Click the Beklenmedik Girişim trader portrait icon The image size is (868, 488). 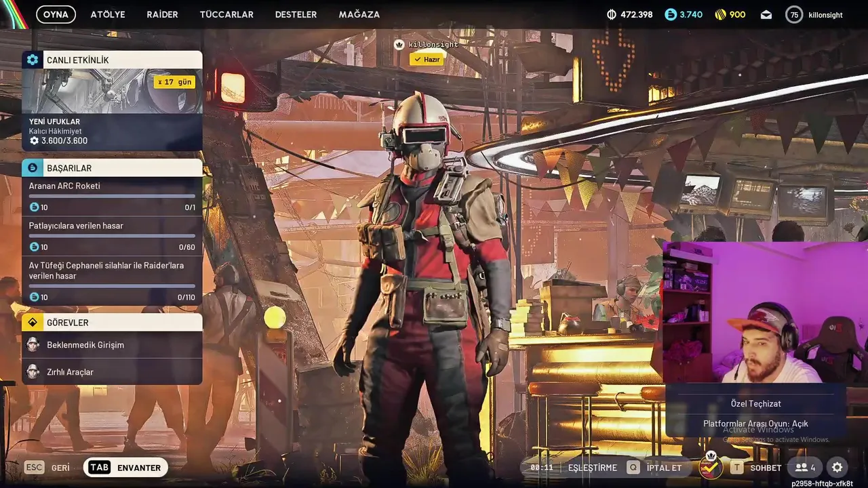pyautogui.click(x=33, y=345)
